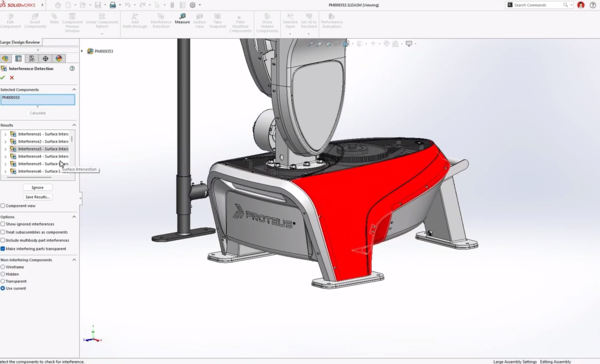
Task: Click the Calculate button
Action: pos(38,113)
